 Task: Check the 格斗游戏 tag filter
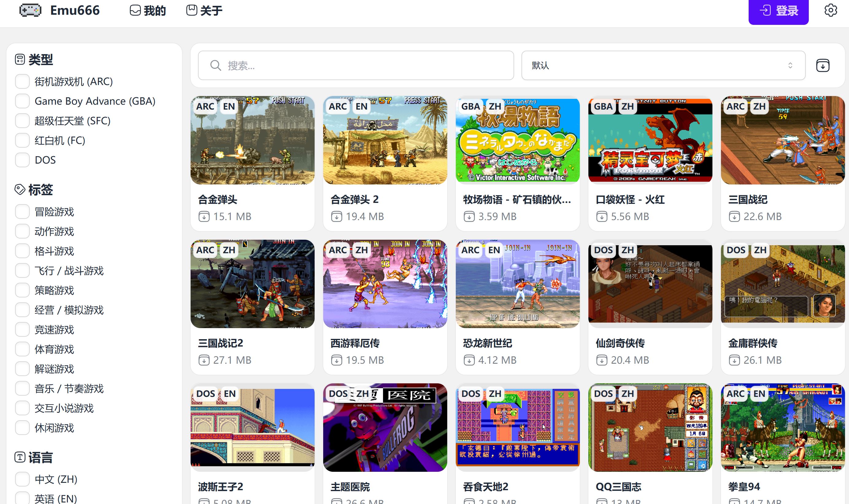[x=22, y=251]
